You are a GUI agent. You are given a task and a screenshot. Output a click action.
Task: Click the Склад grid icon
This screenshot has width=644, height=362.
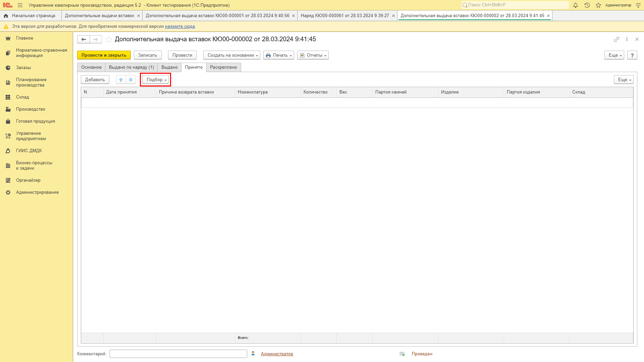tap(8, 97)
